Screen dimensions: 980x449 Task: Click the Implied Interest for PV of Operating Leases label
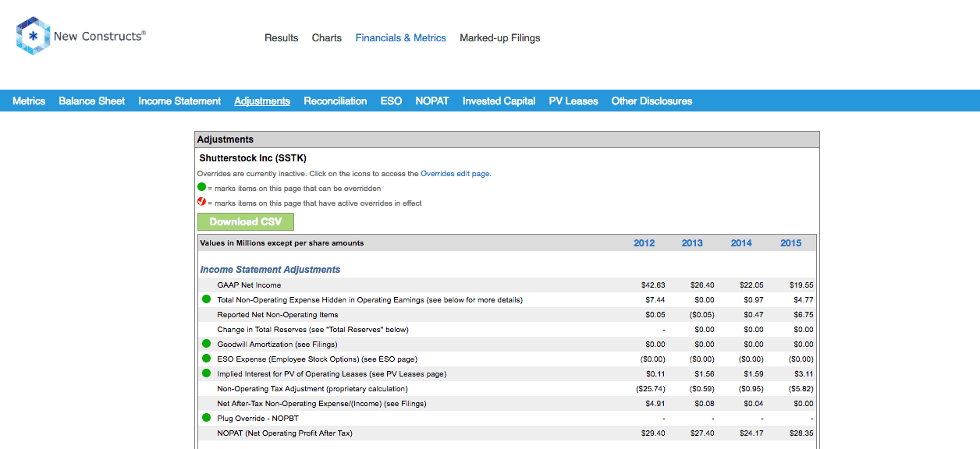click(x=332, y=374)
